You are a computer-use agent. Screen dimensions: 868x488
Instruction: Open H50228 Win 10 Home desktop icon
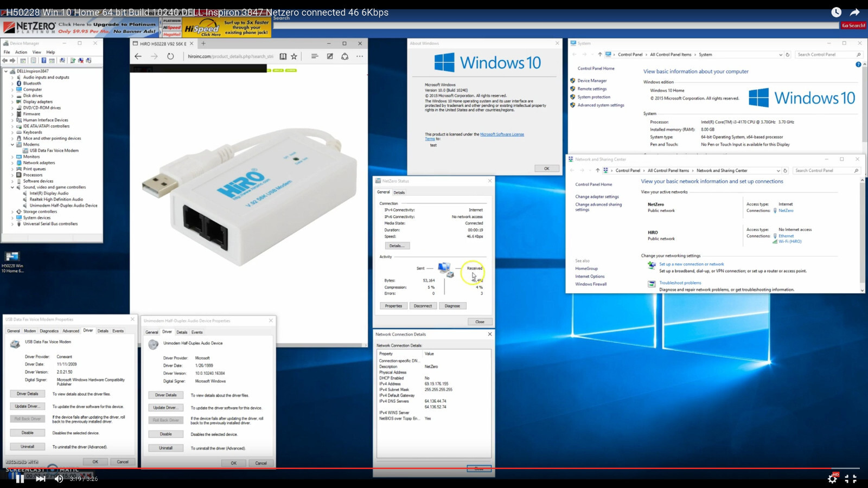tap(12, 262)
